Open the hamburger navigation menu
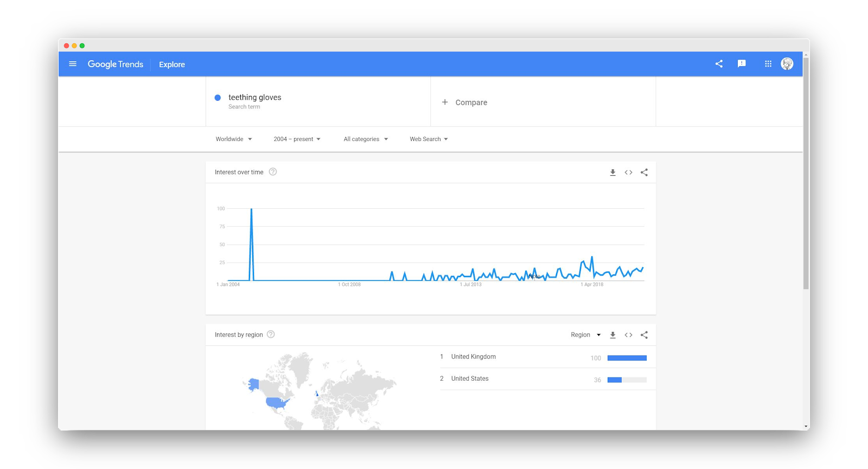 (73, 63)
